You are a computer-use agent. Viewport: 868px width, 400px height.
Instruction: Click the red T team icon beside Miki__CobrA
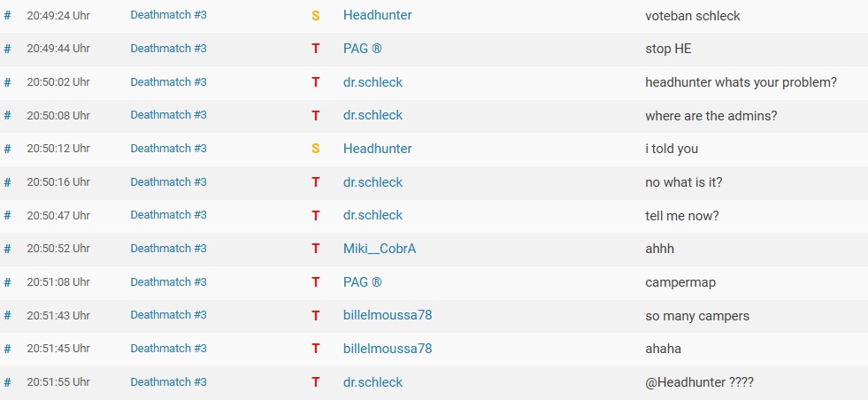click(316, 249)
